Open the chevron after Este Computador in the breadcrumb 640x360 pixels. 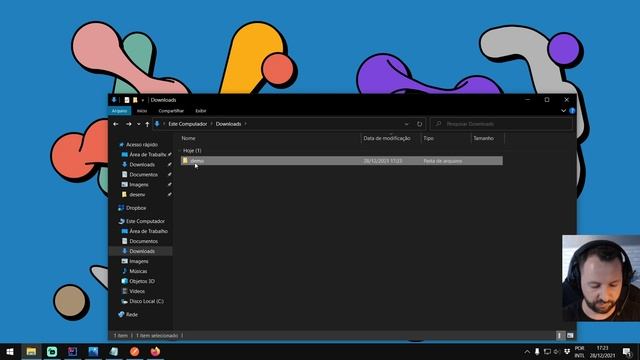(211, 124)
